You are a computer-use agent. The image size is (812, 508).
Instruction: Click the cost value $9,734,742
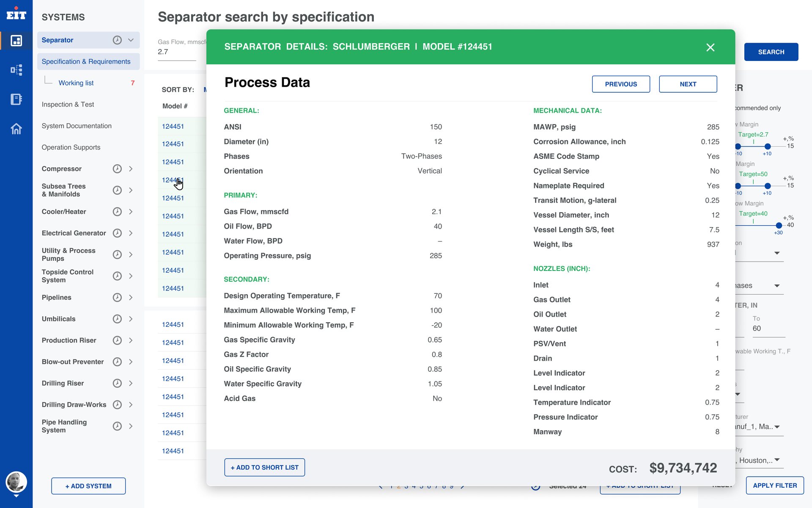[683, 468]
